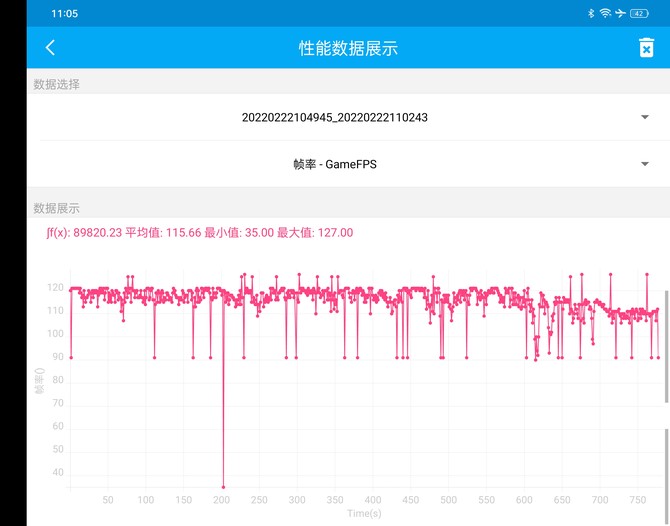Tap the airplane mode icon
The image size is (670, 526).
point(620,13)
